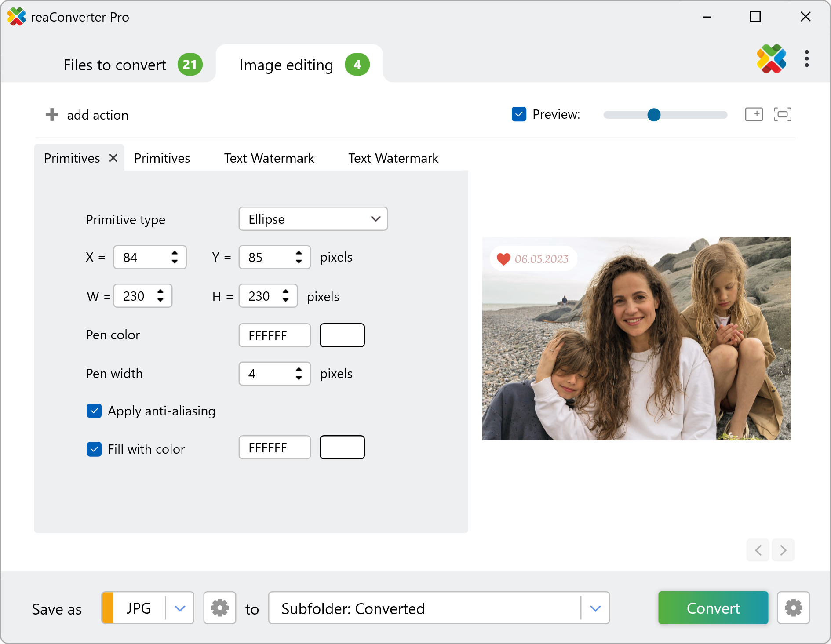Image resolution: width=831 pixels, height=644 pixels.
Task: Switch to the Files to convert tab
Action: pyautogui.click(x=115, y=65)
